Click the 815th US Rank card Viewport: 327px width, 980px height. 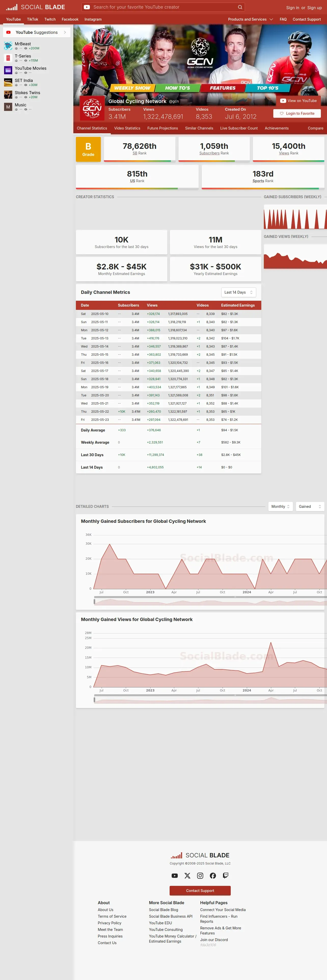[x=137, y=177]
